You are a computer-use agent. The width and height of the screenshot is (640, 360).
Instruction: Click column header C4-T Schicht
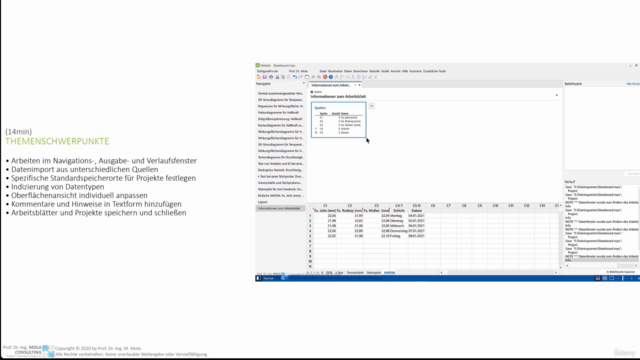(399, 206)
